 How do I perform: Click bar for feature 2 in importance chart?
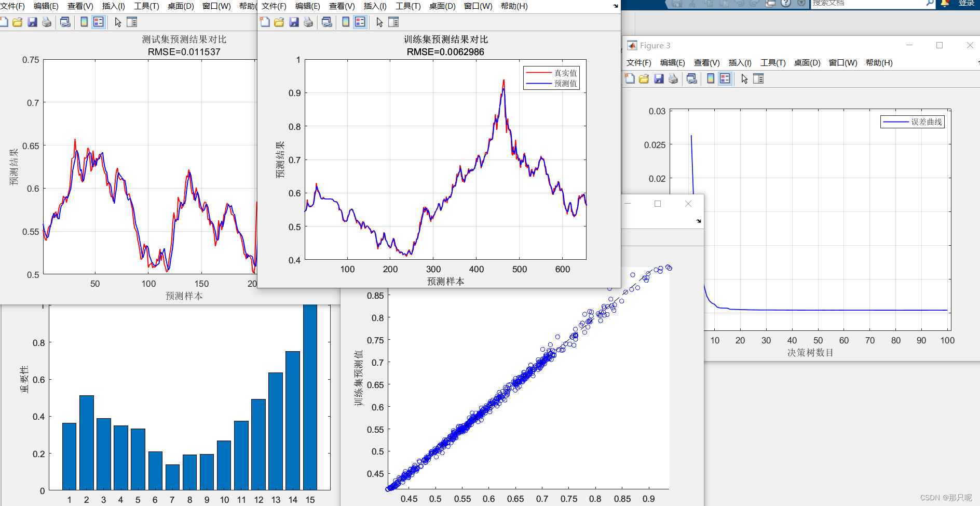coord(87,443)
